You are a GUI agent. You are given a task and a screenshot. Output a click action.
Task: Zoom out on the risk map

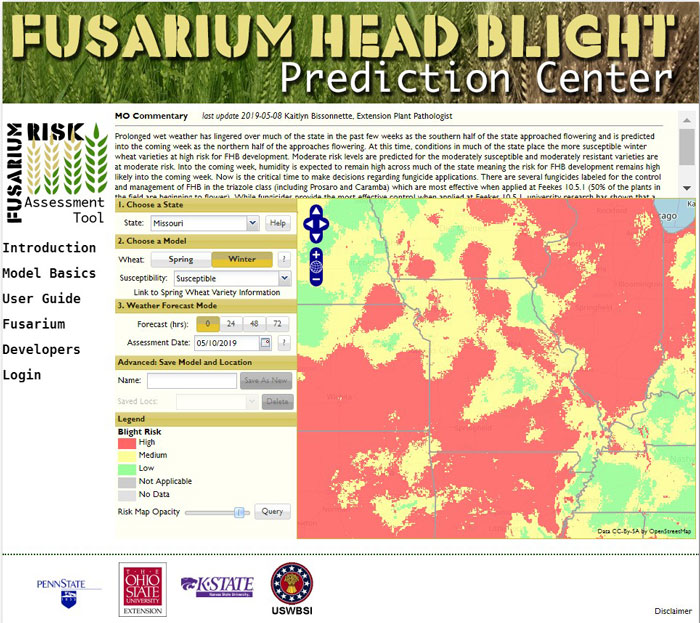coord(316,279)
